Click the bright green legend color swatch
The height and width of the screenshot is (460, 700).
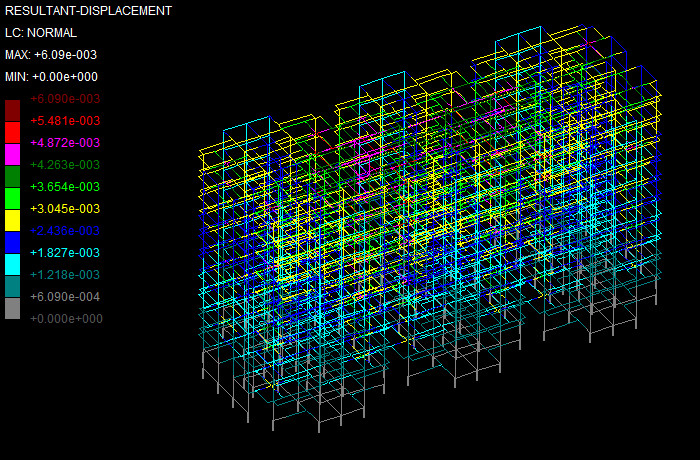[x=12, y=198]
